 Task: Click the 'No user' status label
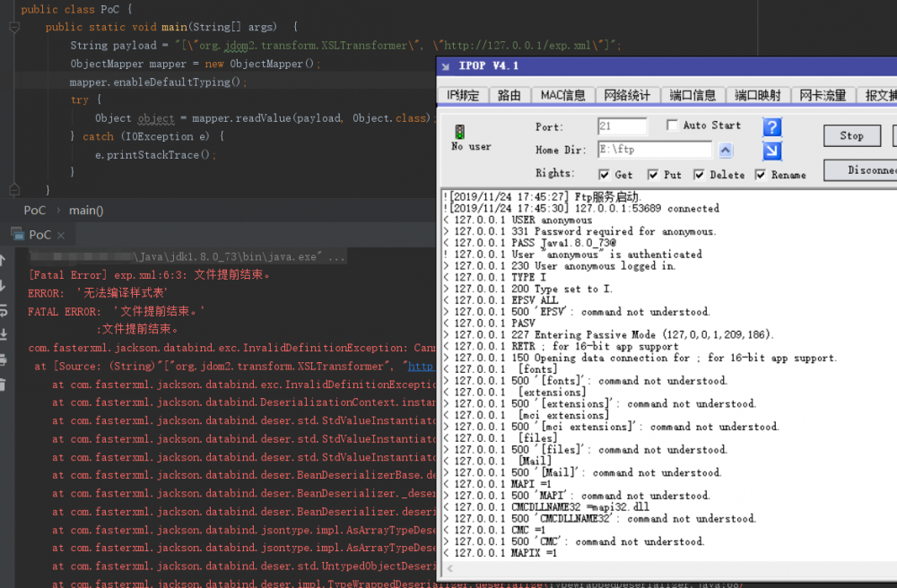pyautogui.click(x=471, y=147)
